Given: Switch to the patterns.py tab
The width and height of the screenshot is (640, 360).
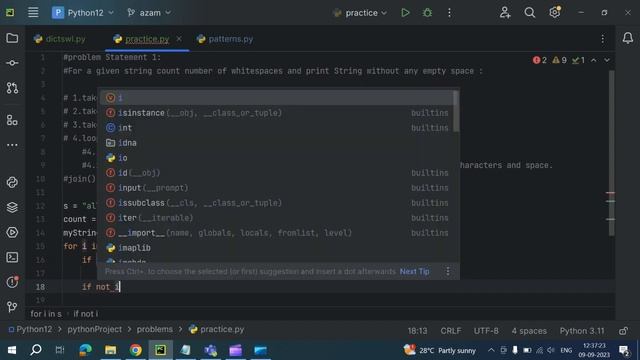Looking at the screenshot, I should click(x=225, y=39).
